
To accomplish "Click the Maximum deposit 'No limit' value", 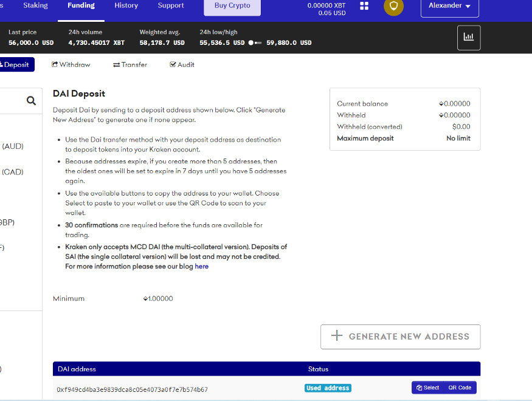I will [x=458, y=139].
